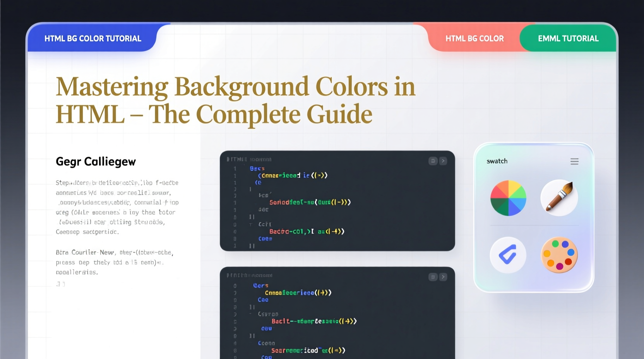Run the first code snippet with arrow icon
The width and height of the screenshot is (644, 359).
pos(443,161)
